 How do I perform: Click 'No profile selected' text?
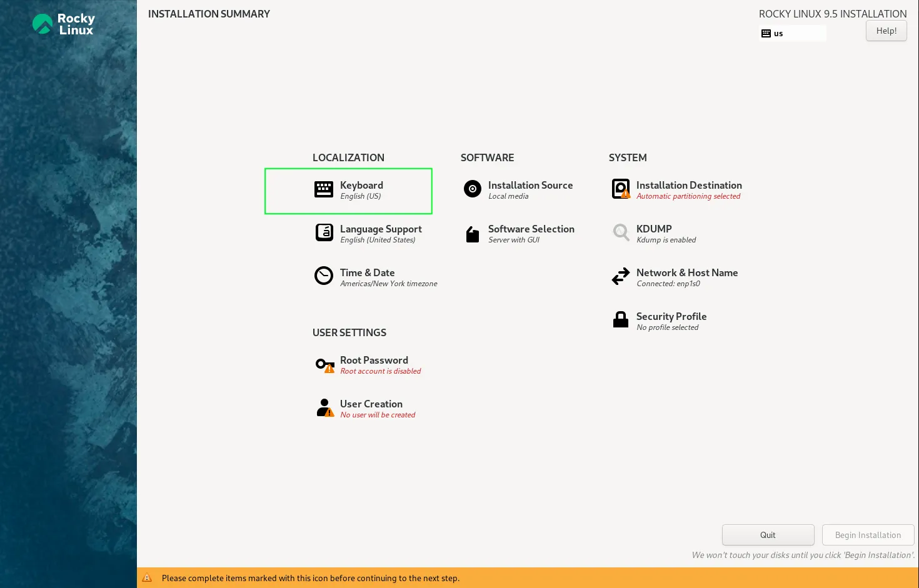(667, 327)
